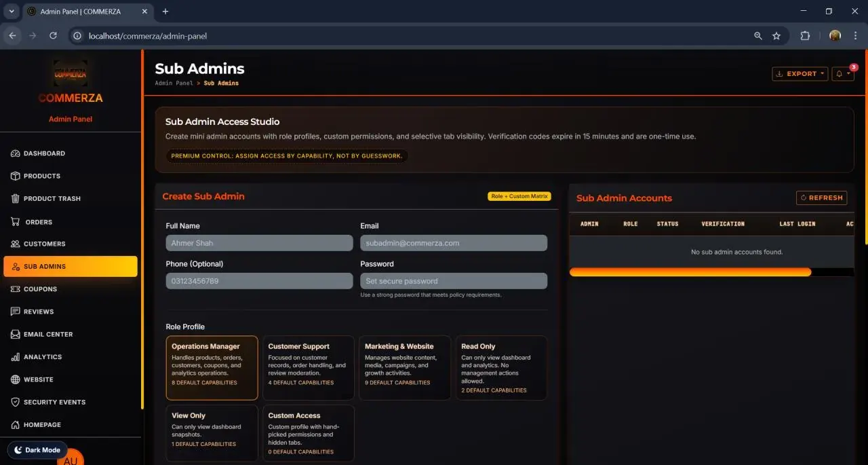
Task: Click the Admin Panel breadcrumb link
Action: coord(174,83)
